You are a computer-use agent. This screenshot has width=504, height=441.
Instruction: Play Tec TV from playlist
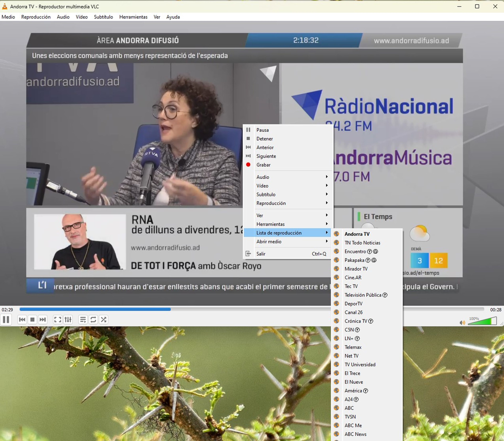367,286
